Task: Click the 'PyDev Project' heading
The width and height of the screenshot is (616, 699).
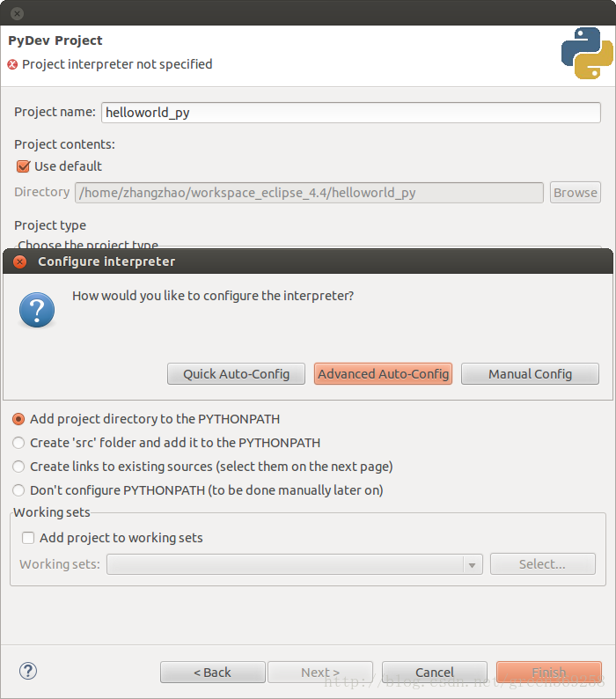Action: click(x=55, y=40)
